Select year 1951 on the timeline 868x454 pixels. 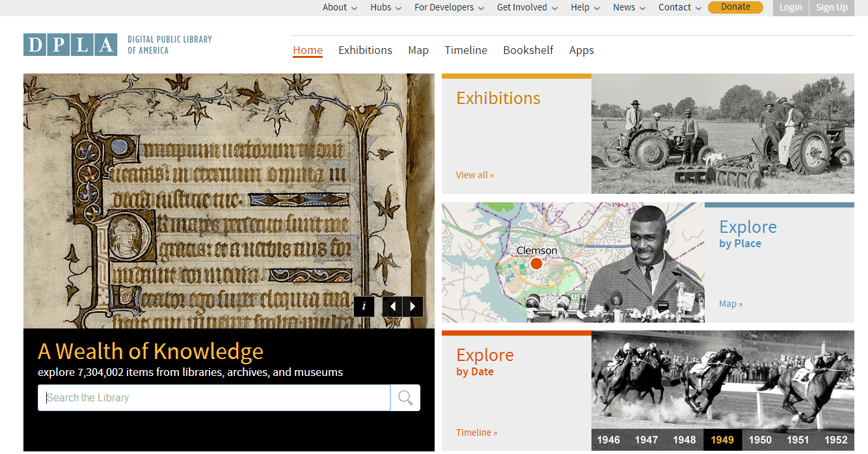pyautogui.click(x=798, y=440)
